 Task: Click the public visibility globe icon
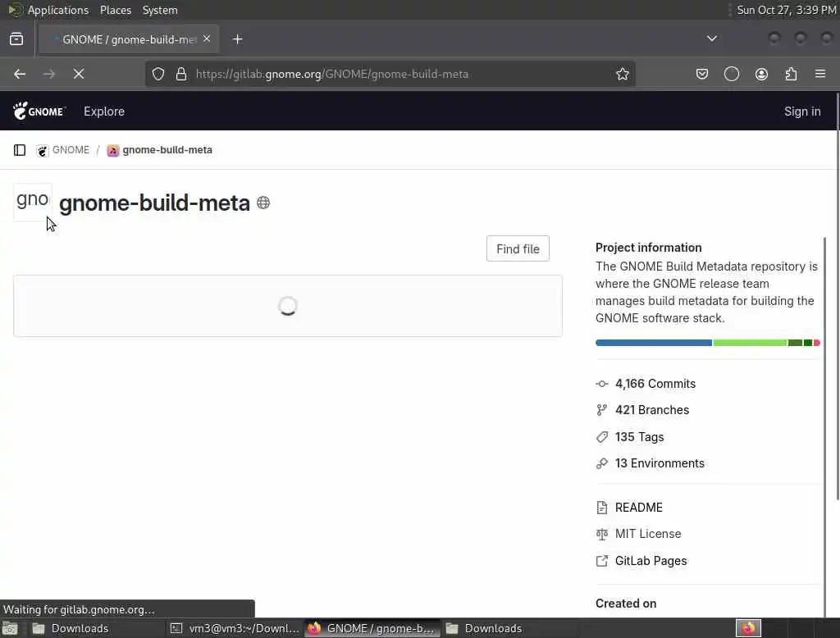click(x=263, y=203)
